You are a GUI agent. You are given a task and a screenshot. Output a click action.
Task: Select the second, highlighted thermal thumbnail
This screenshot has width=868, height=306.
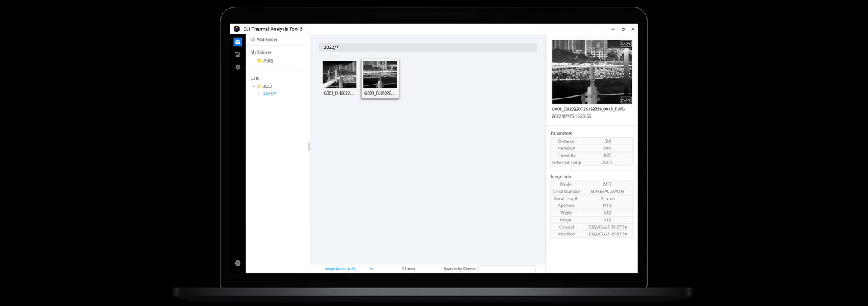click(380, 75)
